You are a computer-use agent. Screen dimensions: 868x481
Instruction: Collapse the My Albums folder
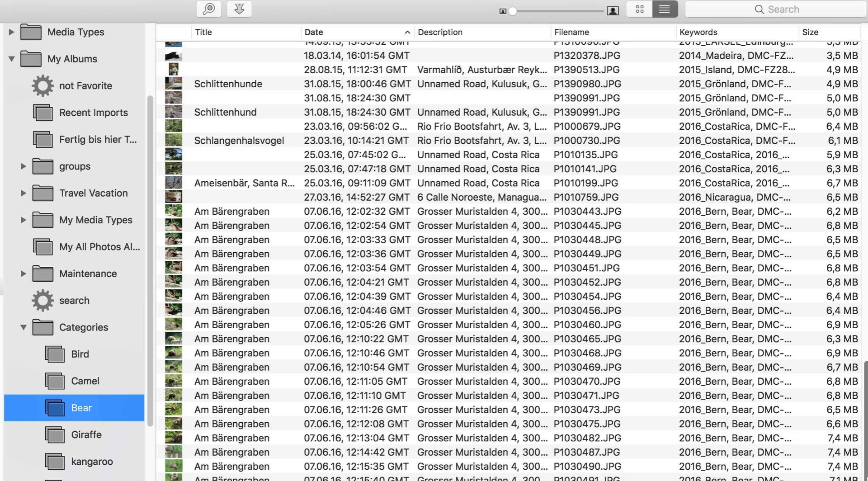(x=11, y=59)
